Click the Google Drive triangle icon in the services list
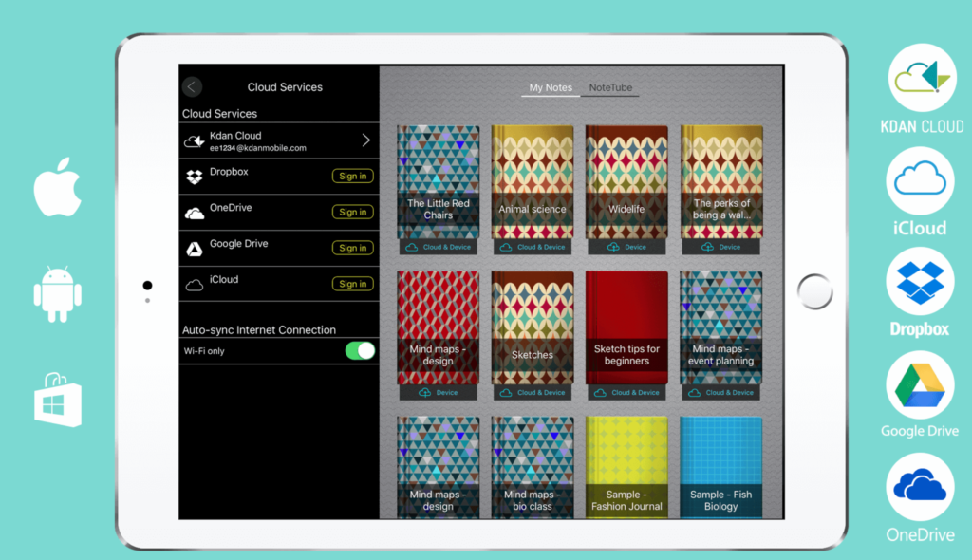Image resolution: width=972 pixels, height=560 pixels. pyautogui.click(x=194, y=250)
